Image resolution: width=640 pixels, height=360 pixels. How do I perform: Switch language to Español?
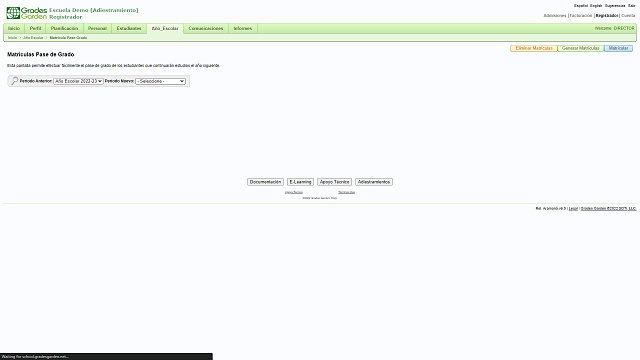click(x=581, y=6)
